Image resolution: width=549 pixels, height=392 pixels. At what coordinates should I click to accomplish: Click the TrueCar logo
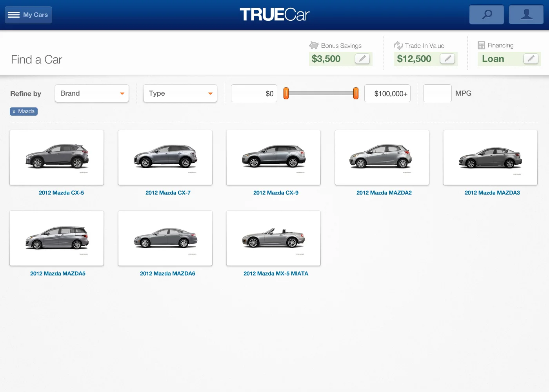click(274, 15)
